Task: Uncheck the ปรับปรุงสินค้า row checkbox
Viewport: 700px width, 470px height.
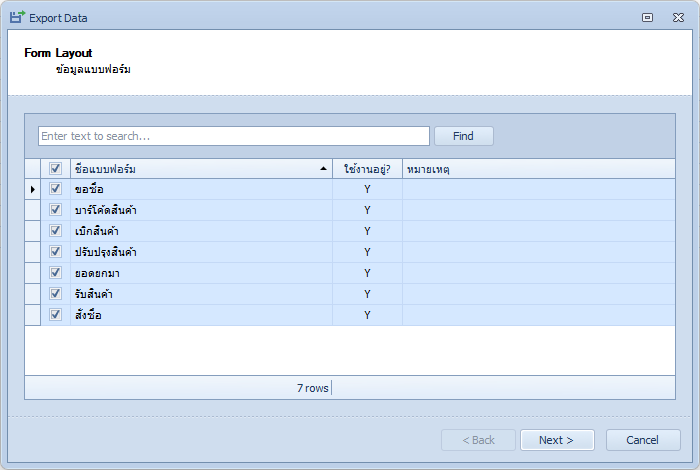Action: pyautogui.click(x=55, y=252)
